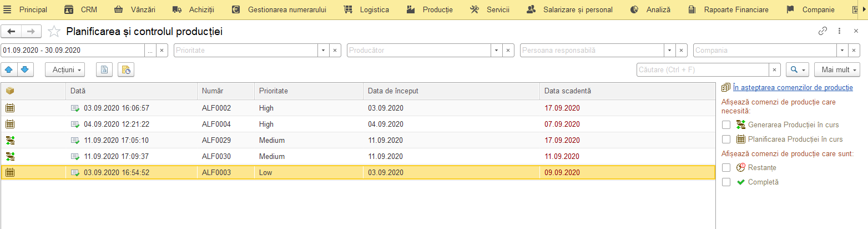Check the Restanțe filter checkbox
This screenshot has height=229, width=868.
[x=726, y=167]
